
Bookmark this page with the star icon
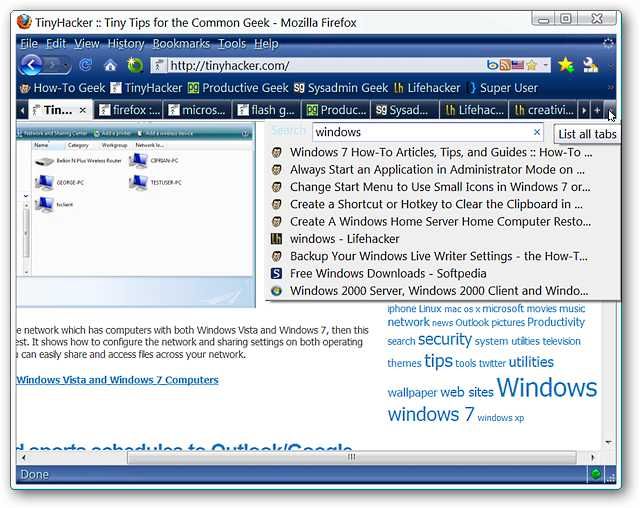pyautogui.click(x=531, y=65)
